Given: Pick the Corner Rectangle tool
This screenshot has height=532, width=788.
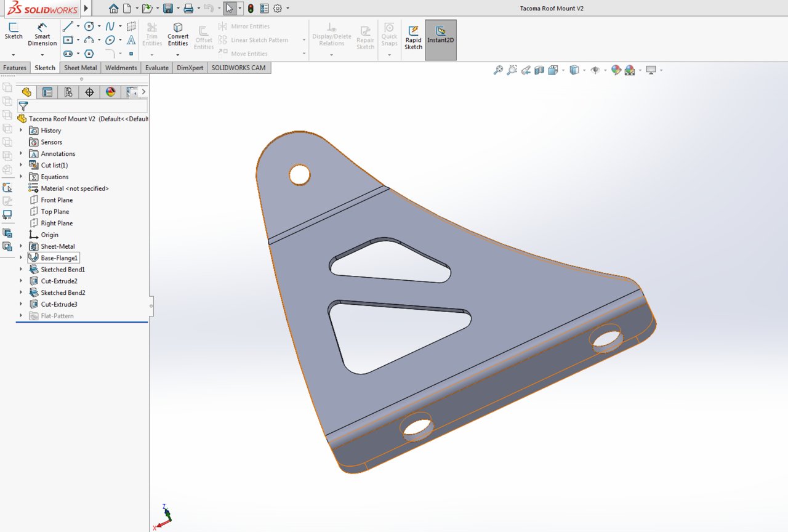Looking at the screenshot, I should pos(68,40).
